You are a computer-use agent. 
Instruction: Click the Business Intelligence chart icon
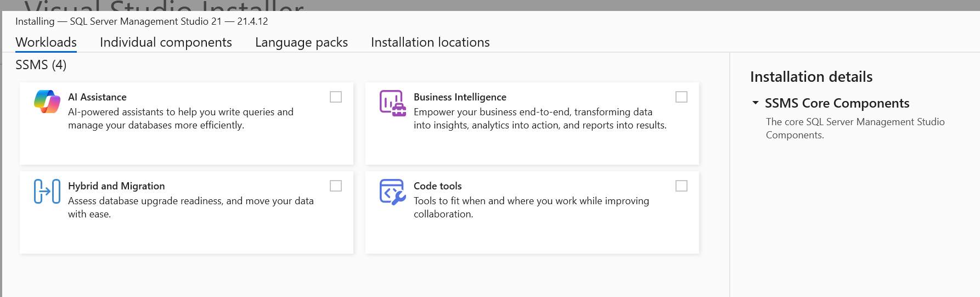393,103
